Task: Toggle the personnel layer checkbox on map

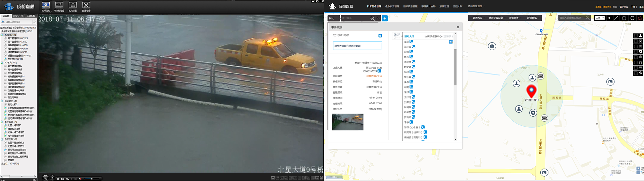Action: [x=635, y=36]
